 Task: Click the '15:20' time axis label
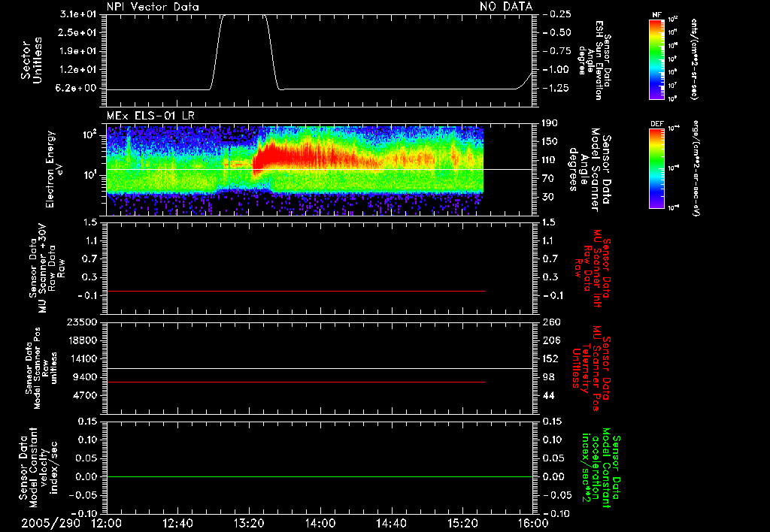pyautogui.click(x=462, y=523)
